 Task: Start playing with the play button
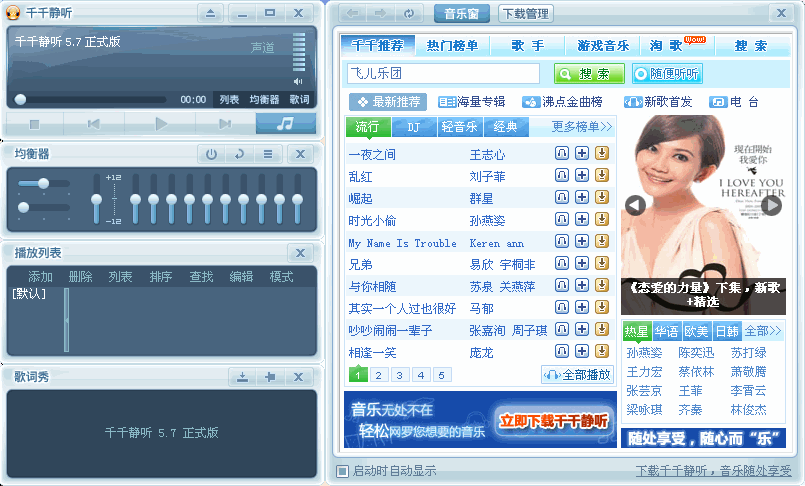(161, 124)
